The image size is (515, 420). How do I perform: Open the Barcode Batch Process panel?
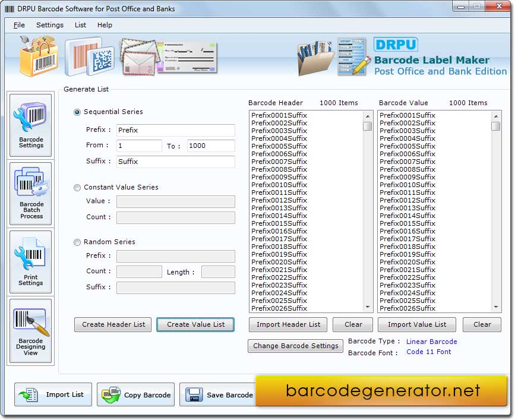30,194
